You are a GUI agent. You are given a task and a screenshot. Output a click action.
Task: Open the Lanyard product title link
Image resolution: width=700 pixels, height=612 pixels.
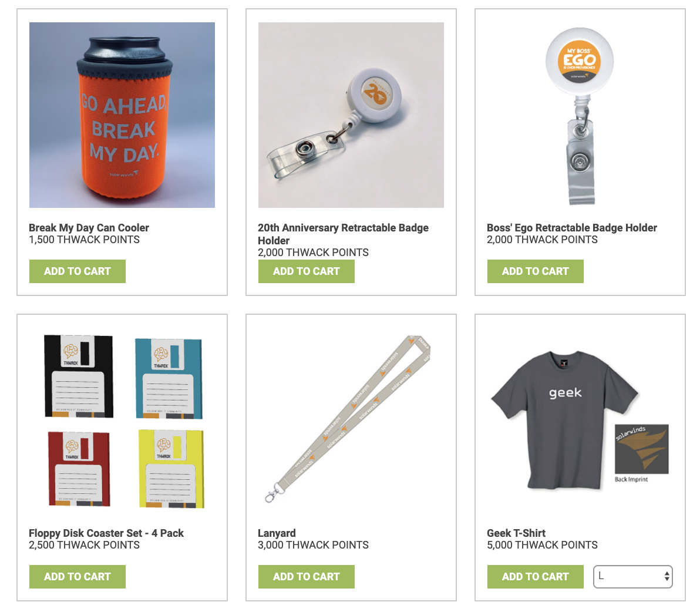(277, 533)
